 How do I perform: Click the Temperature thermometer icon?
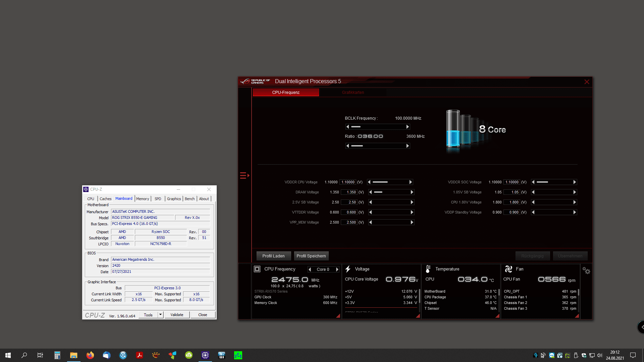click(428, 269)
